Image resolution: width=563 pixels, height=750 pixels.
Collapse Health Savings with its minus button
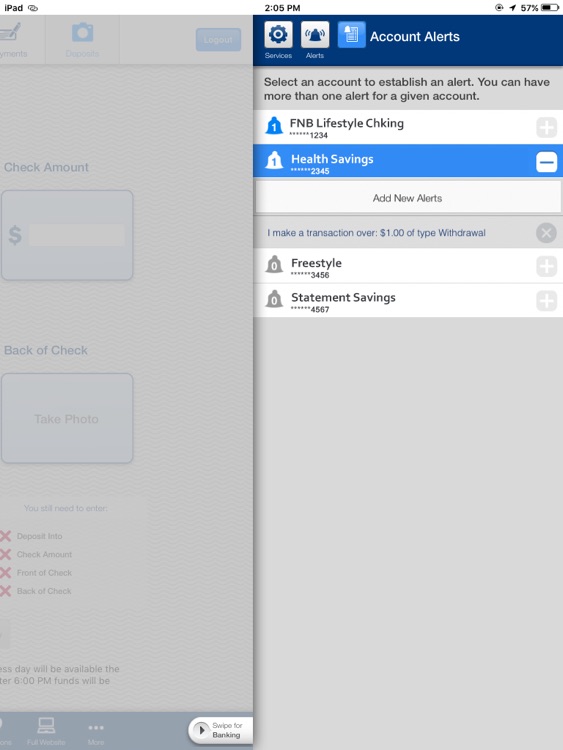(x=546, y=162)
